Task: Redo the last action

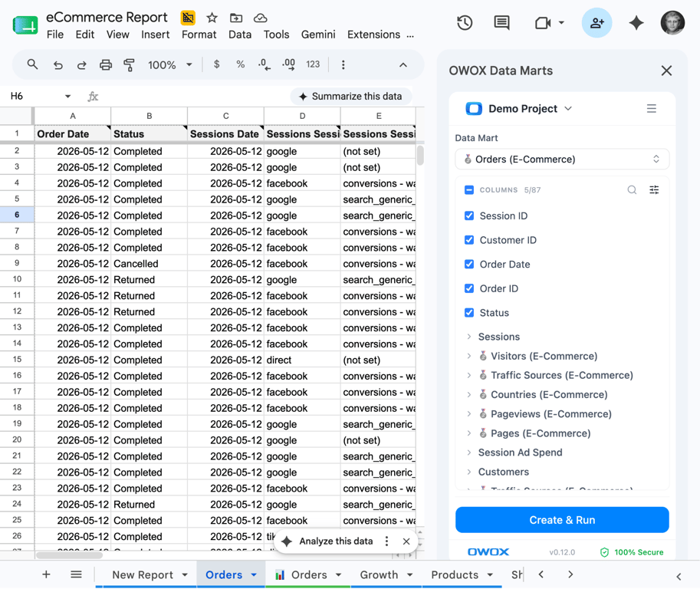Action: (x=81, y=65)
